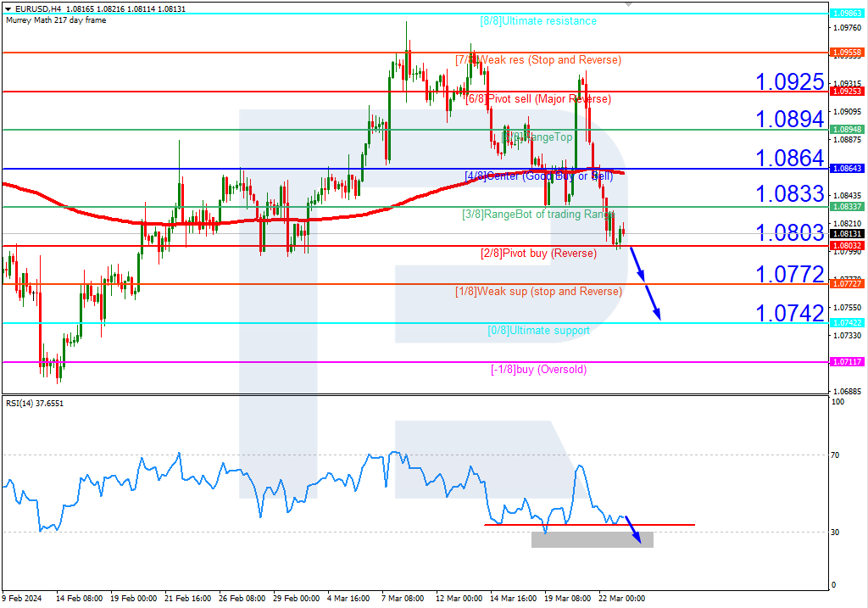This screenshot has width=868, height=608.
Task: Click the magenta 1.07117 price axis tag
Action: [x=847, y=362]
